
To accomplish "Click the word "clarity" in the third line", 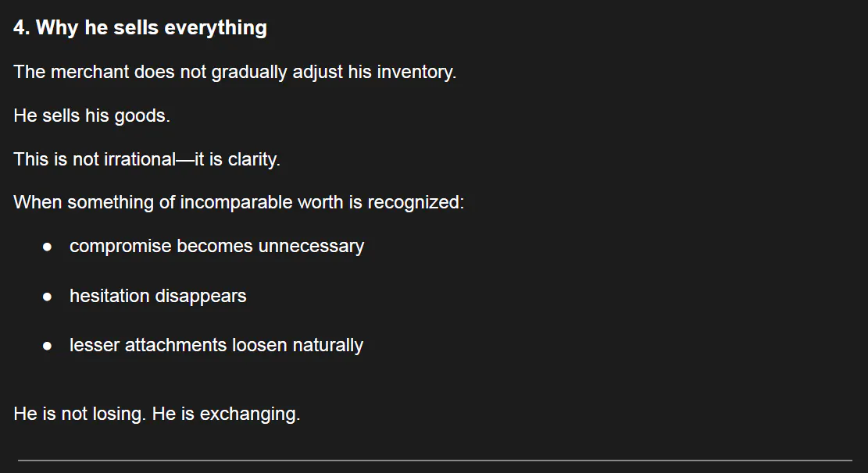I will coord(252,160).
